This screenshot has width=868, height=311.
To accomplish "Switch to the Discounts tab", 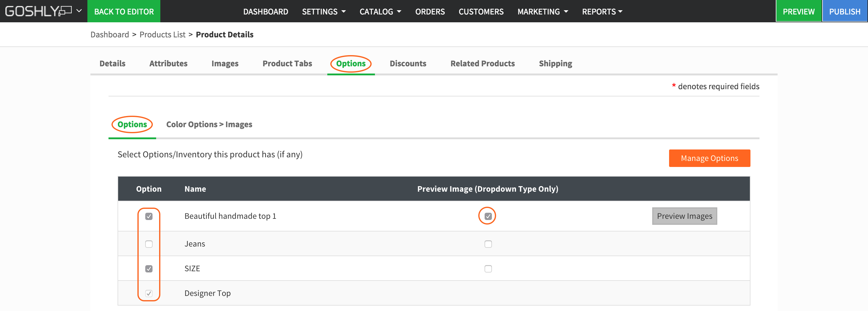I will (x=408, y=63).
